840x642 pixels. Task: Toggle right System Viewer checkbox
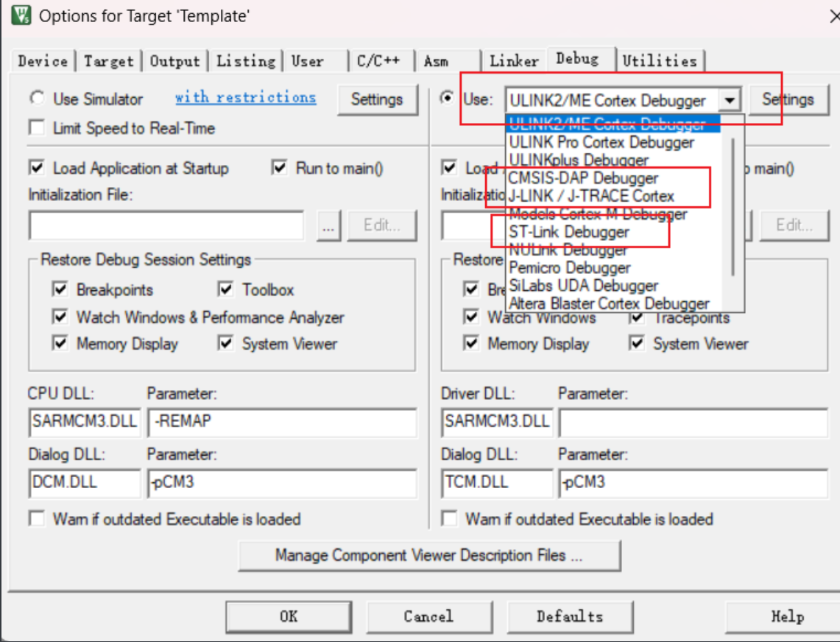[636, 343]
